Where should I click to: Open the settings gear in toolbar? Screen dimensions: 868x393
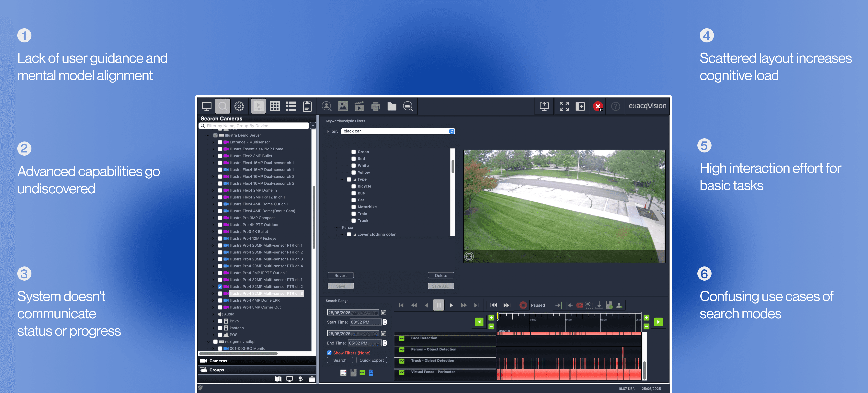tap(239, 107)
